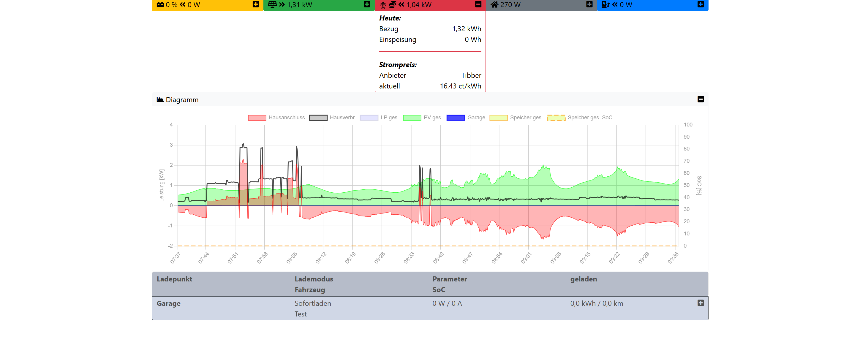The height and width of the screenshot is (361, 868).
Task: Click the battery icon in yellow card
Action: pos(160,4)
